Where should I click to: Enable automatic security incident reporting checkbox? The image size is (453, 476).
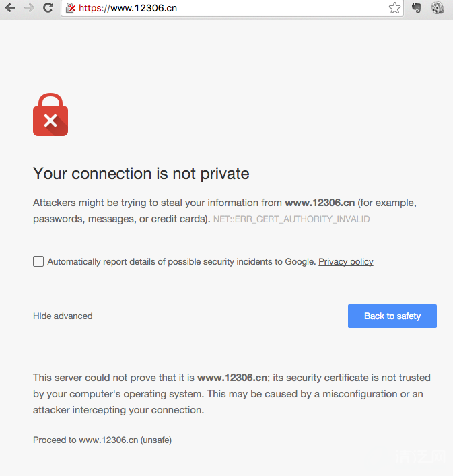(x=38, y=261)
